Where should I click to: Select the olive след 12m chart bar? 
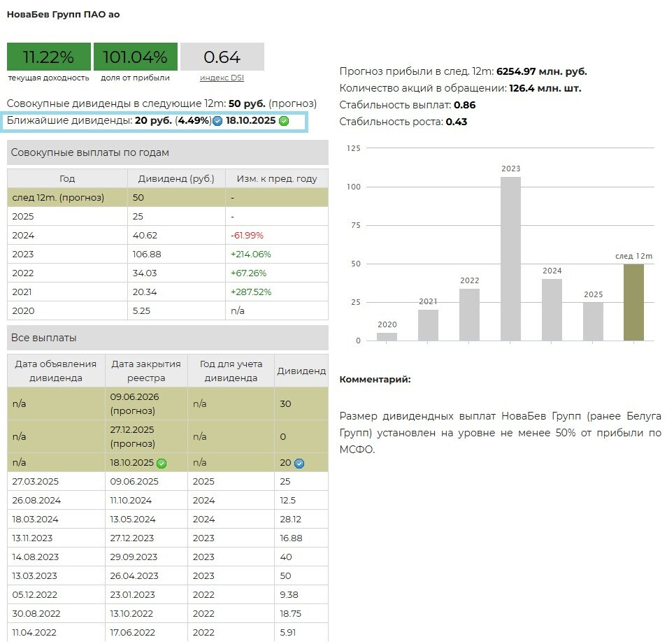[x=633, y=302]
